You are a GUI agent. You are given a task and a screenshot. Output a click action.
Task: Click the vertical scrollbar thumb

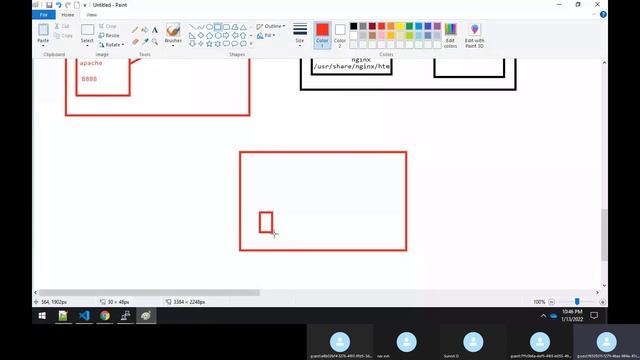coord(604,235)
